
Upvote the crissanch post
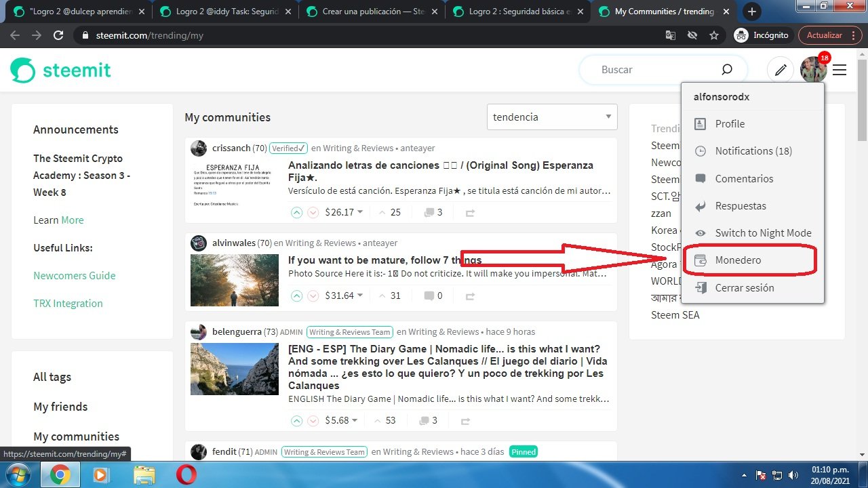pos(296,212)
